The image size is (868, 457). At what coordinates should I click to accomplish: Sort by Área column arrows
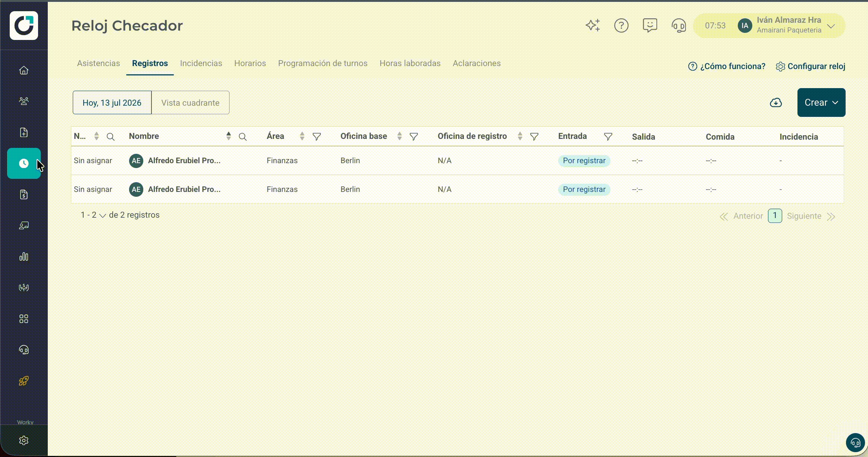[x=302, y=136]
